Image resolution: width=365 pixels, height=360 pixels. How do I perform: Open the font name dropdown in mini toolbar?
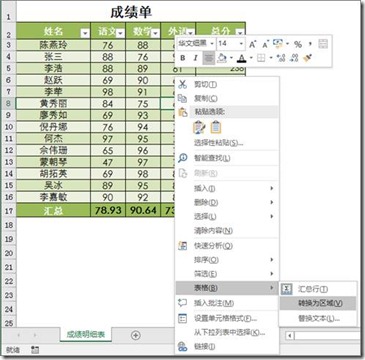coord(212,44)
